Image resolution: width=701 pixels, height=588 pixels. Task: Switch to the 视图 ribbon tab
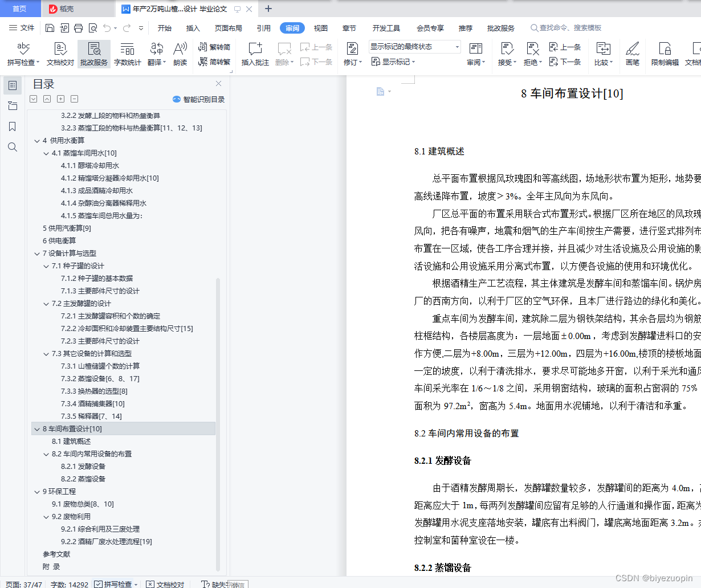pyautogui.click(x=321, y=28)
